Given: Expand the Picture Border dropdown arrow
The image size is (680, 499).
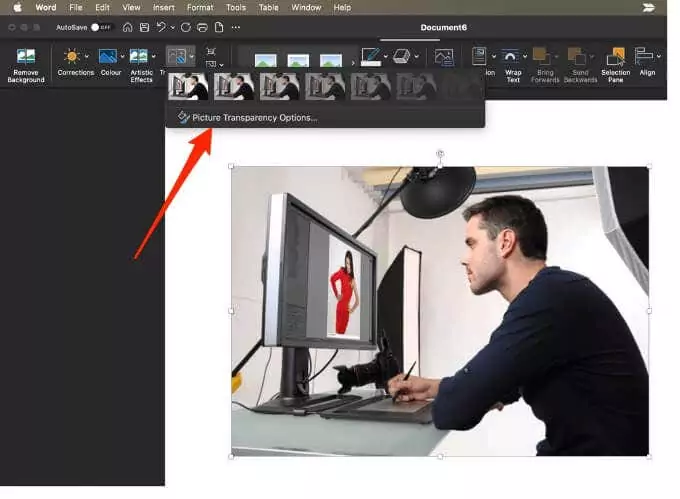Looking at the screenshot, I should (x=385, y=57).
